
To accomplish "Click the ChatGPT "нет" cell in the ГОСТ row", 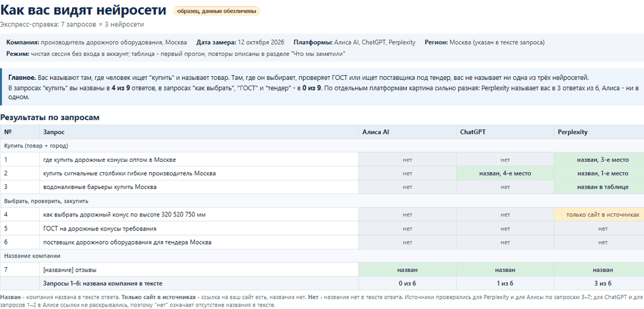I will tap(505, 228).
